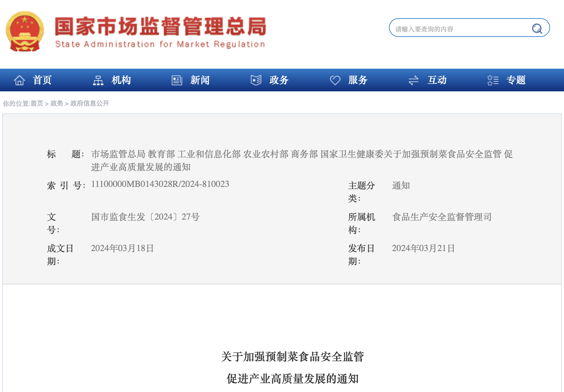Viewport: 564px width, 392px height.
Task: Open the 新闻 navigation menu item
Action: tap(200, 80)
